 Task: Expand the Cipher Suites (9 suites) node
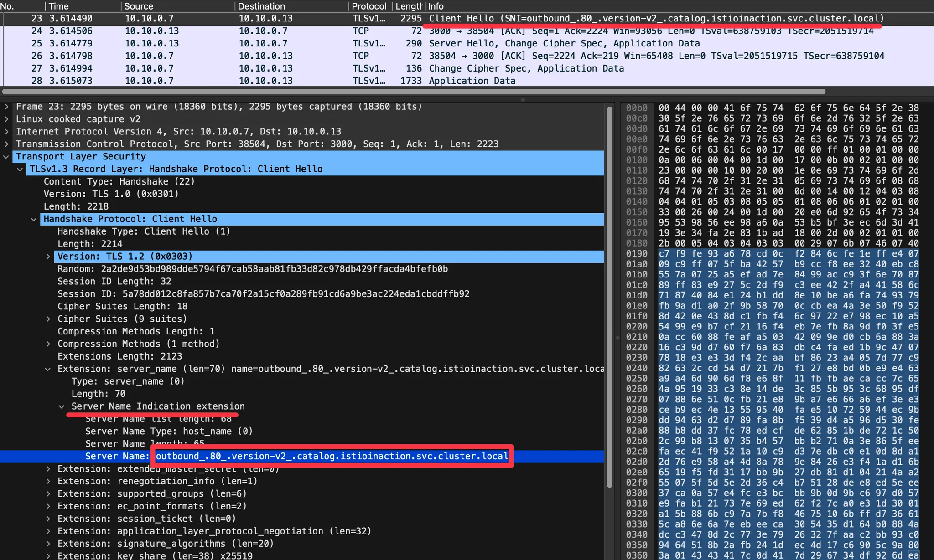tap(48, 319)
